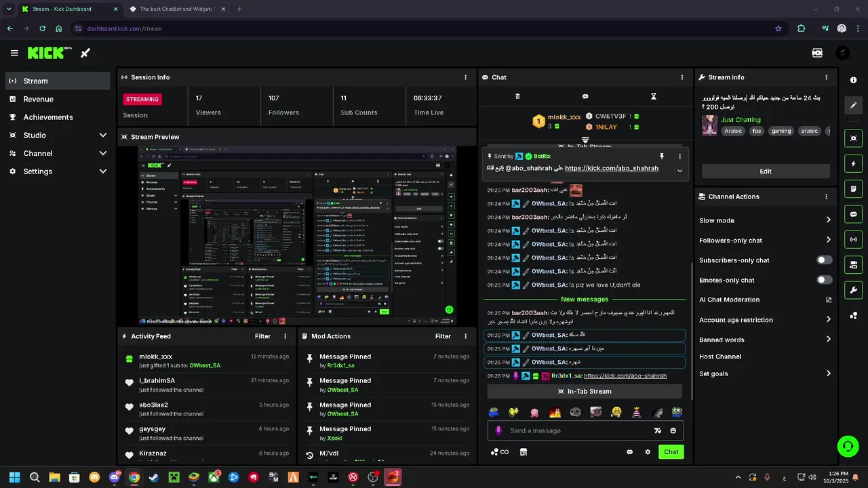Image resolution: width=868 pixels, height=488 pixels.
Task: Toggle the lightning bolt sidebar icon
Action: click(853, 163)
